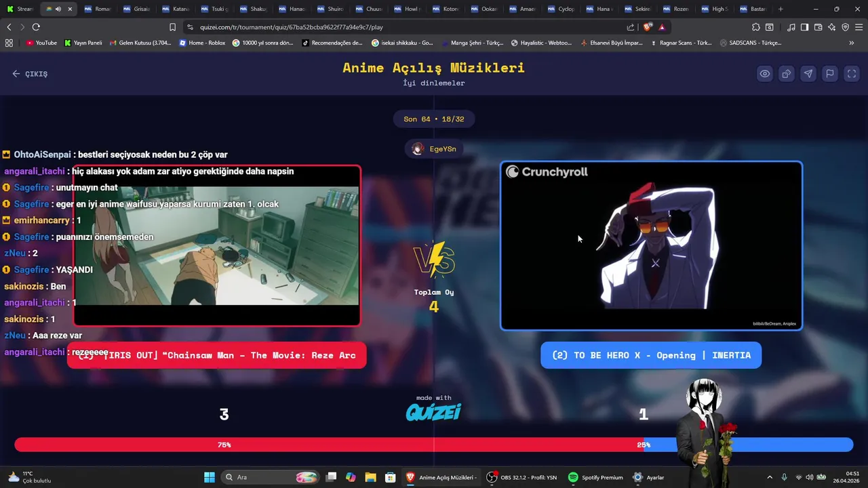Image resolution: width=868 pixels, height=488 pixels.
Task: Open the tray volume speaker icon
Action: click(x=810, y=477)
